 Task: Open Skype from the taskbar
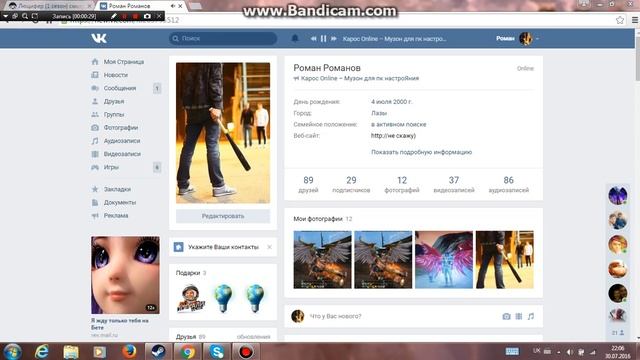[216, 351]
